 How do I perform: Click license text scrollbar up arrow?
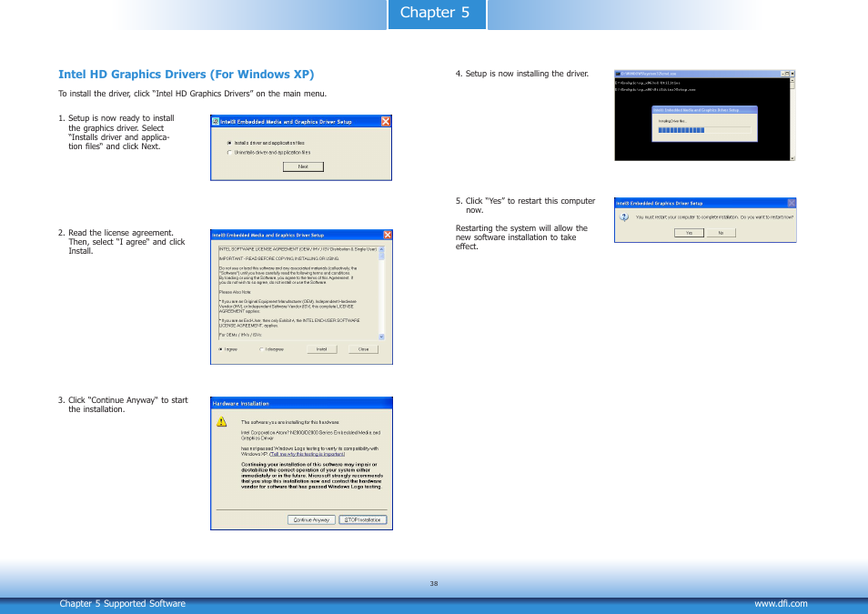point(381,249)
